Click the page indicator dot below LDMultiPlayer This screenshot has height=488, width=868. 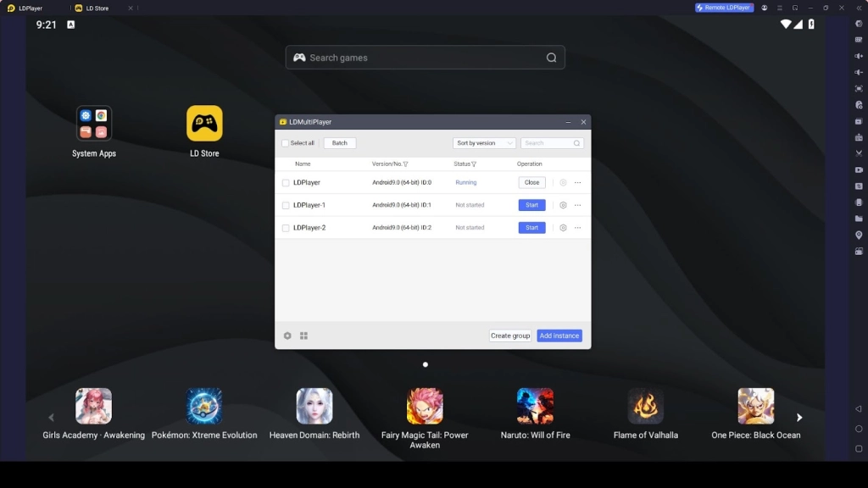point(426,364)
